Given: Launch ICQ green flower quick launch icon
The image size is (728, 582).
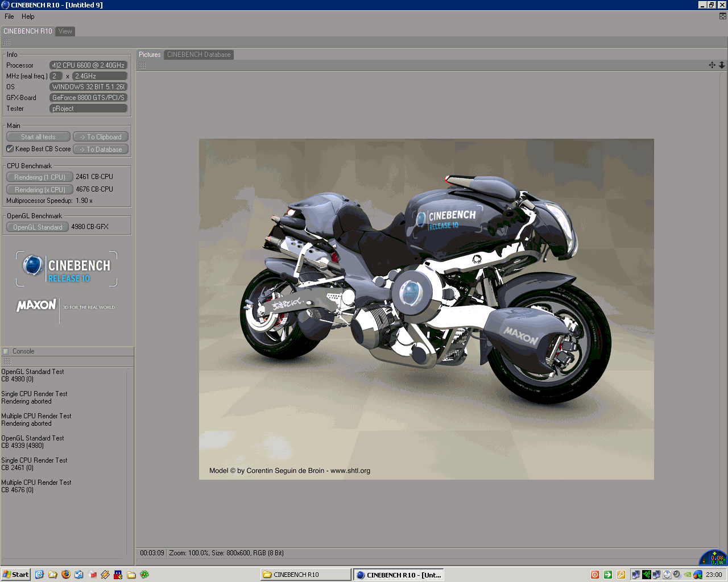Looking at the screenshot, I should (144, 575).
